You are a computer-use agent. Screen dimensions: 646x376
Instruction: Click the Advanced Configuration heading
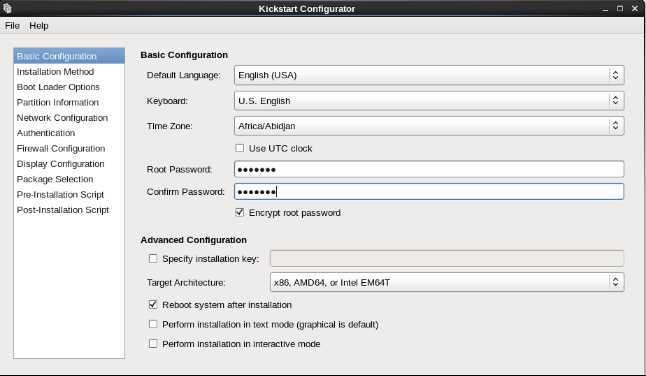[194, 240]
